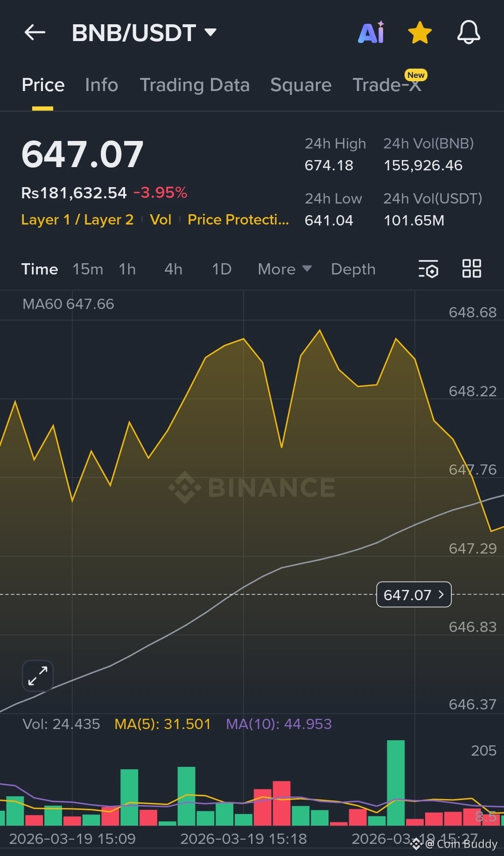
Task: Expand the More intervals dropdown
Action: tap(285, 269)
